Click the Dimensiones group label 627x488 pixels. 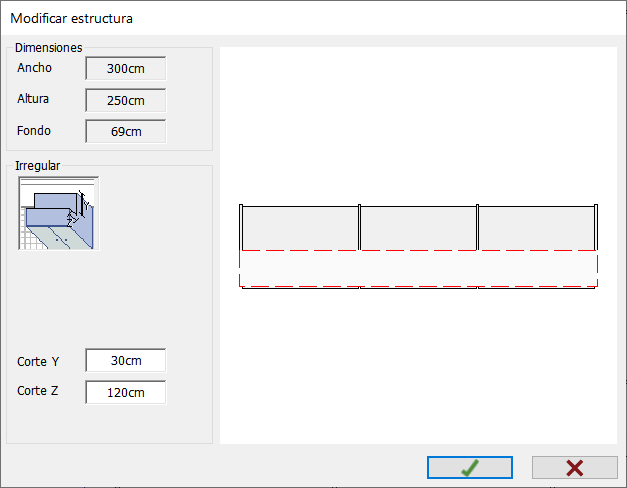[x=48, y=48]
